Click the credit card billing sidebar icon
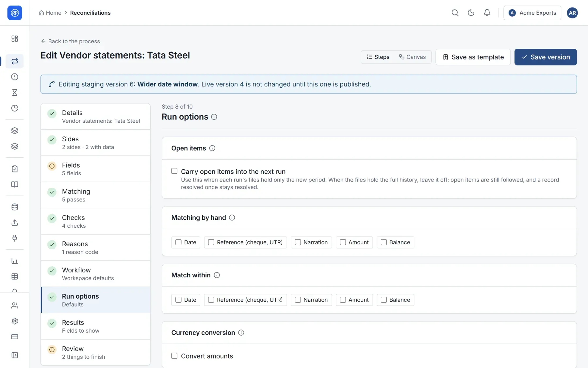 (15, 337)
